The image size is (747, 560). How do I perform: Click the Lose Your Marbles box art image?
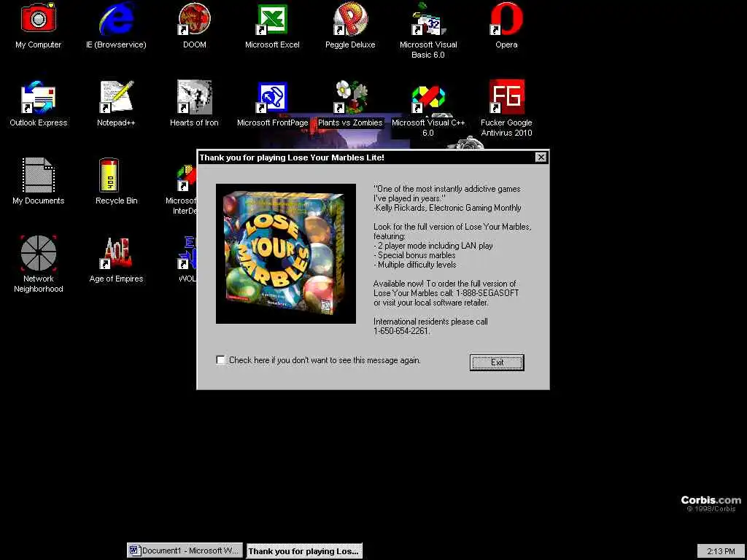286,254
